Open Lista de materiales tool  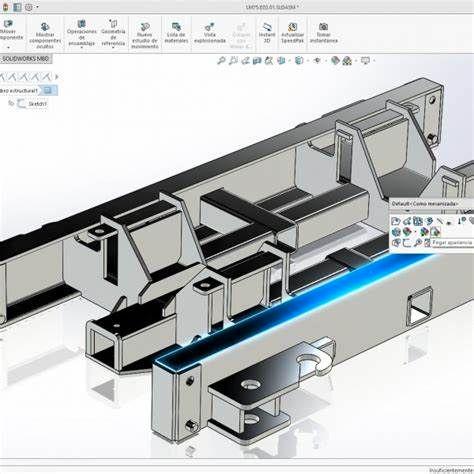point(176,33)
